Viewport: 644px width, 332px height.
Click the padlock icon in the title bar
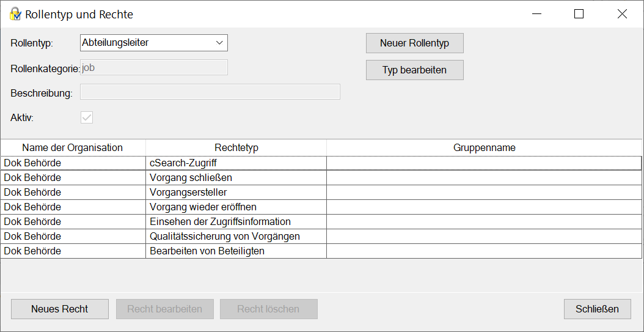(15, 14)
